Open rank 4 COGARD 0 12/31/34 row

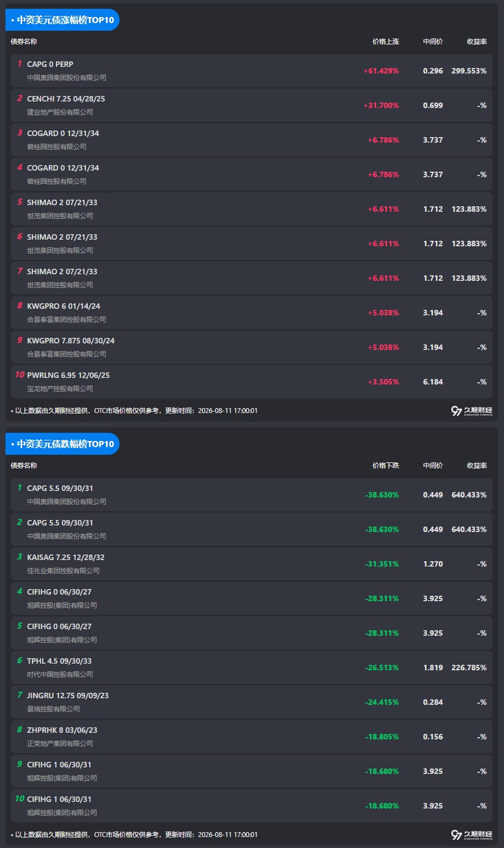pyautogui.click(x=252, y=174)
